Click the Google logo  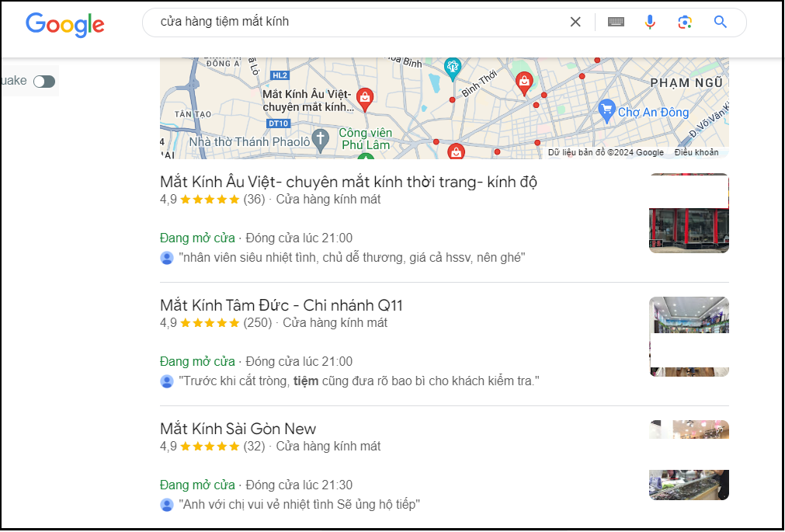click(x=65, y=25)
